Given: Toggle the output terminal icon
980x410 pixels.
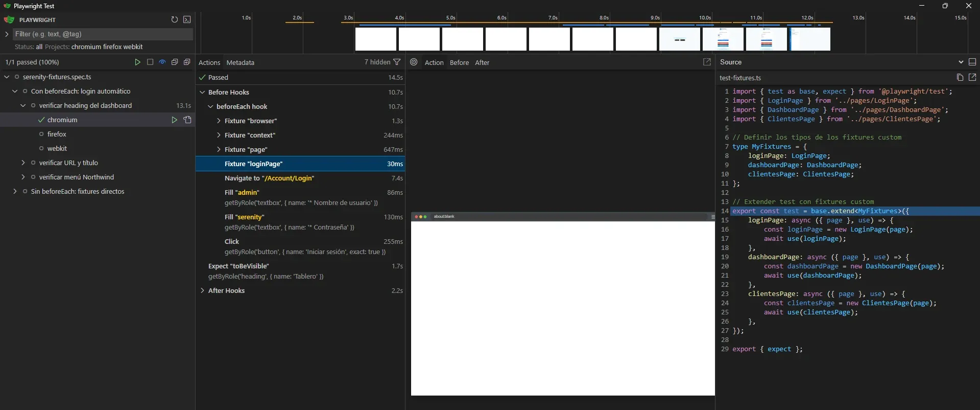Looking at the screenshot, I should click(x=187, y=19).
